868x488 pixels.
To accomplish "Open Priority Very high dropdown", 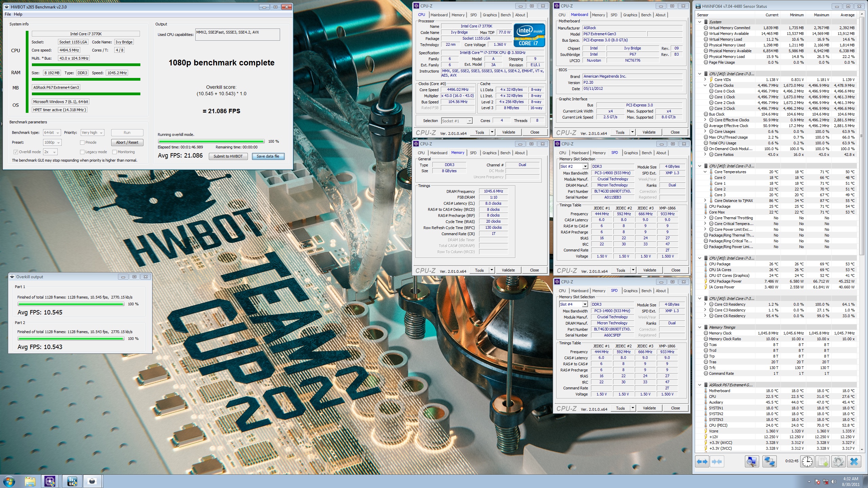I will (x=92, y=133).
